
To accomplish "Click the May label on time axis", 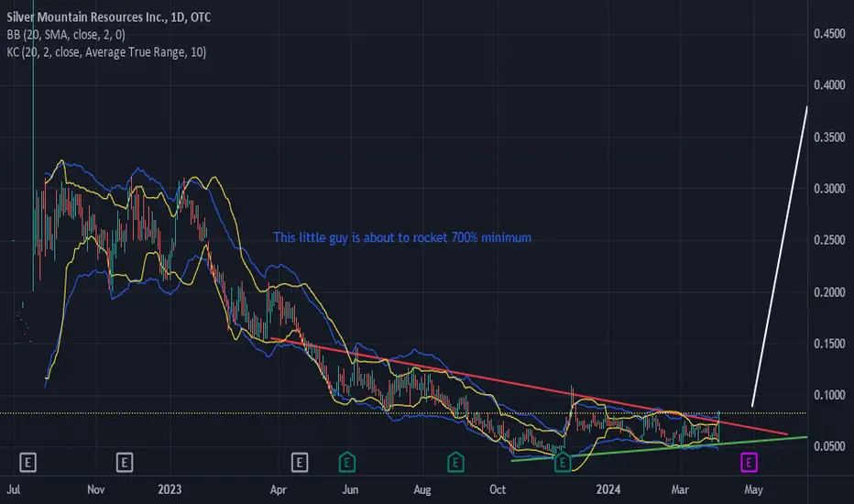I will (x=753, y=489).
